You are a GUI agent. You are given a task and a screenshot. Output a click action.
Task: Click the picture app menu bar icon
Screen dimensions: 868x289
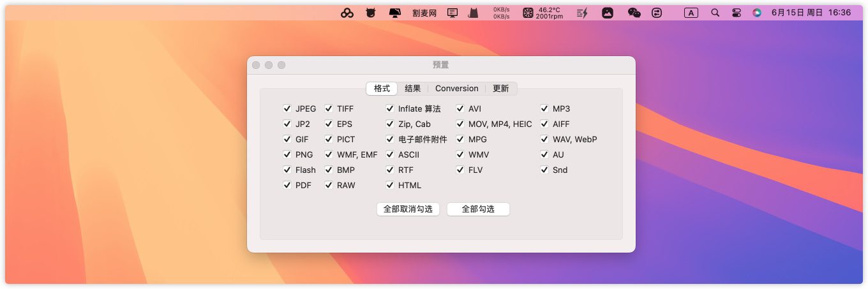608,13
